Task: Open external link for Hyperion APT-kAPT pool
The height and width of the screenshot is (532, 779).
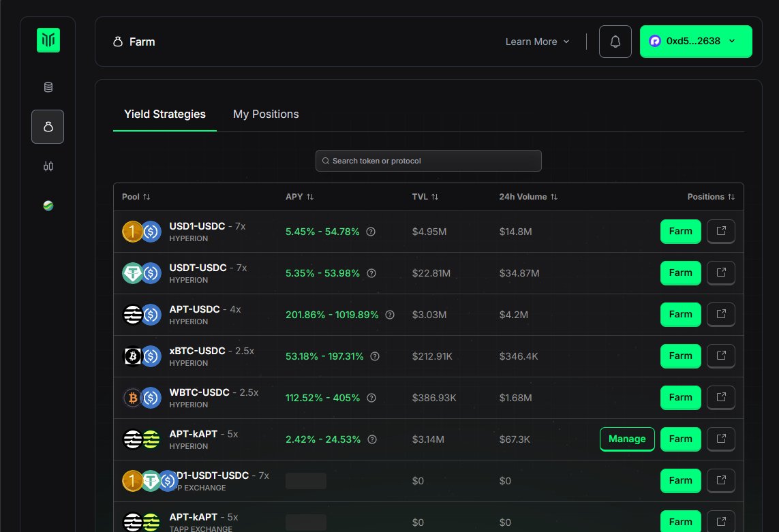Action: tap(721, 439)
